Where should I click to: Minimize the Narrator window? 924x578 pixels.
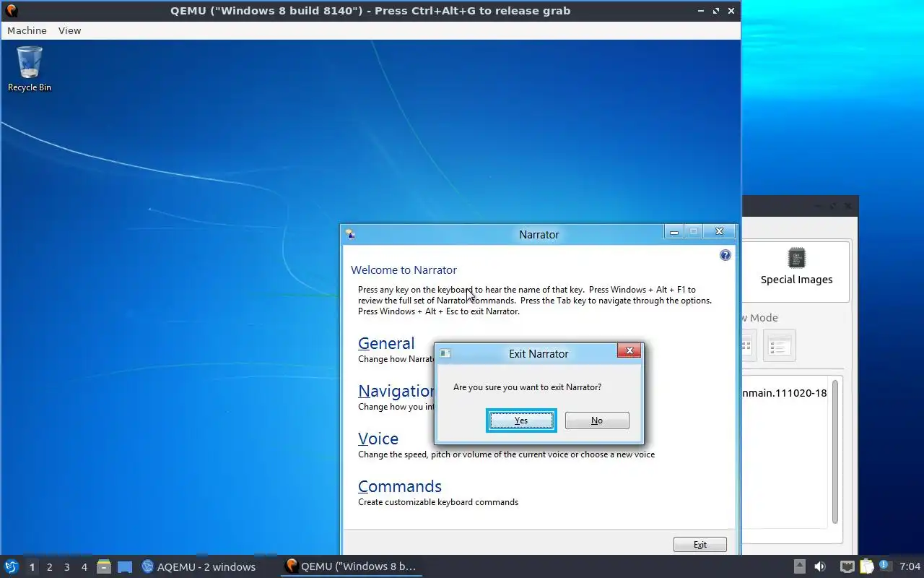coord(674,232)
